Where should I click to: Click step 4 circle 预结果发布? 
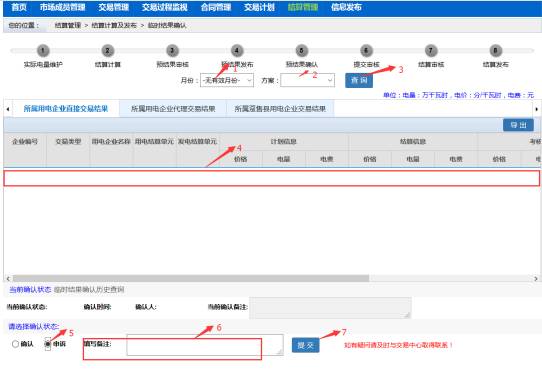point(237,51)
